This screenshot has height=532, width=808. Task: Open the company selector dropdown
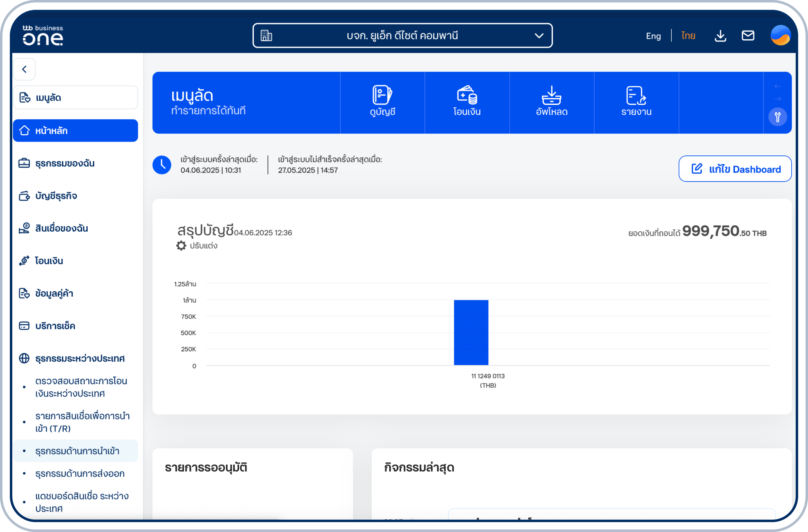click(x=402, y=35)
